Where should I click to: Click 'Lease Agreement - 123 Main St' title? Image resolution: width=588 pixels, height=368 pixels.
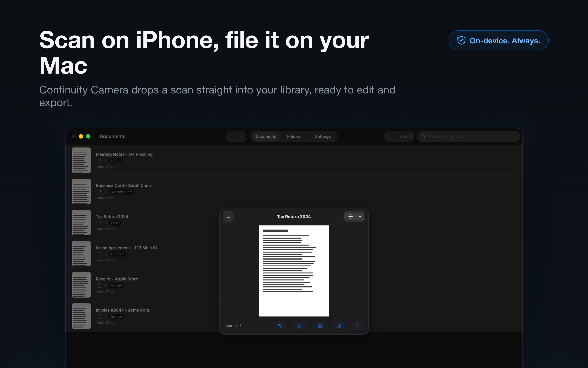coord(126,248)
